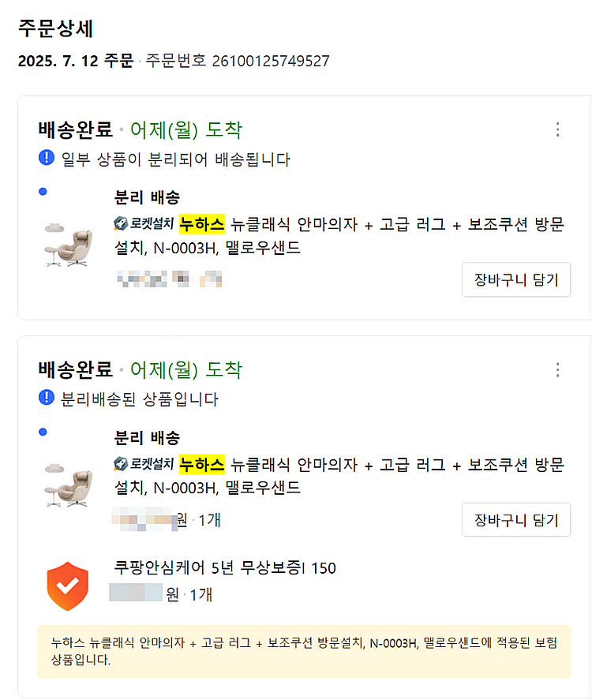
Task: Open 쿠팡안심케어 5년 무상보증 item
Action: [x=225, y=568]
